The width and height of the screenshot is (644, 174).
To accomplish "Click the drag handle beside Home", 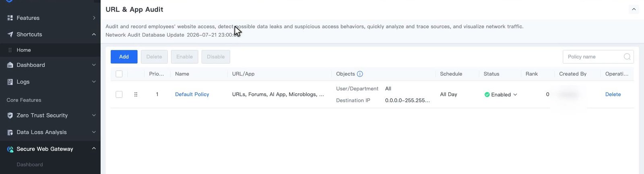I will tap(10, 50).
